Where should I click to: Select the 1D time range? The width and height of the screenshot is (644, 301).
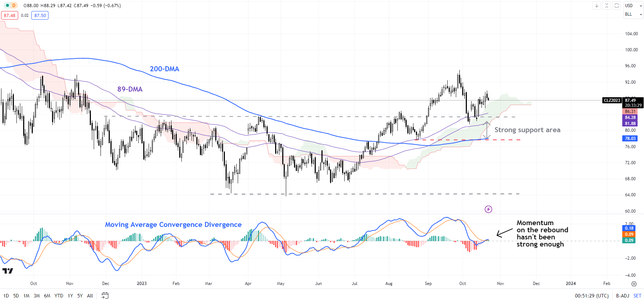click(6, 296)
